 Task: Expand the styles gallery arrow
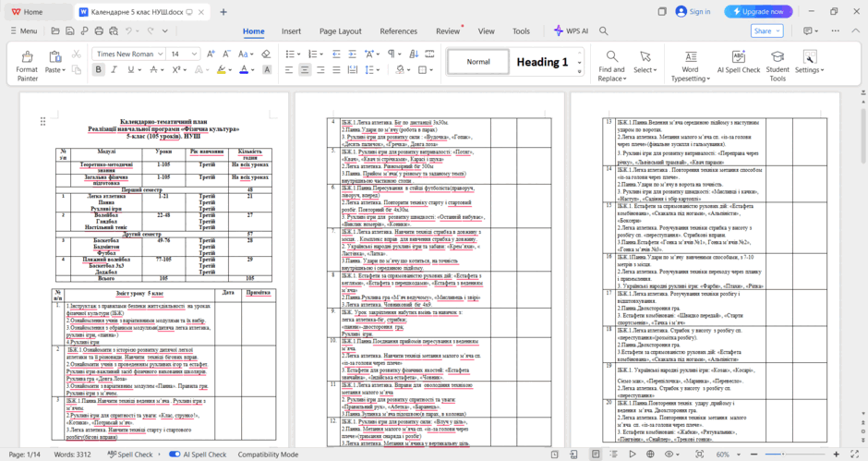pyautogui.click(x=580, y=71)
